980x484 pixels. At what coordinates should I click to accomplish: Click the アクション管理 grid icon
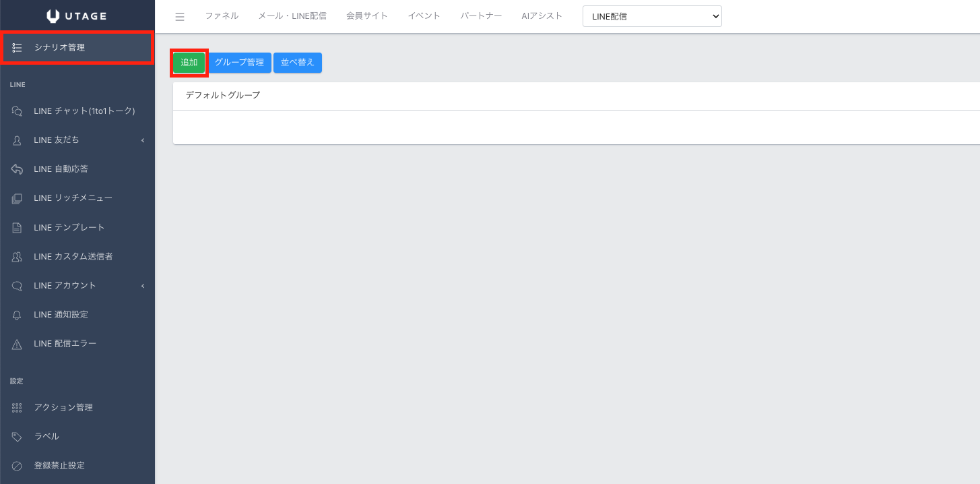pyautogui.click(x=18, y=408)
